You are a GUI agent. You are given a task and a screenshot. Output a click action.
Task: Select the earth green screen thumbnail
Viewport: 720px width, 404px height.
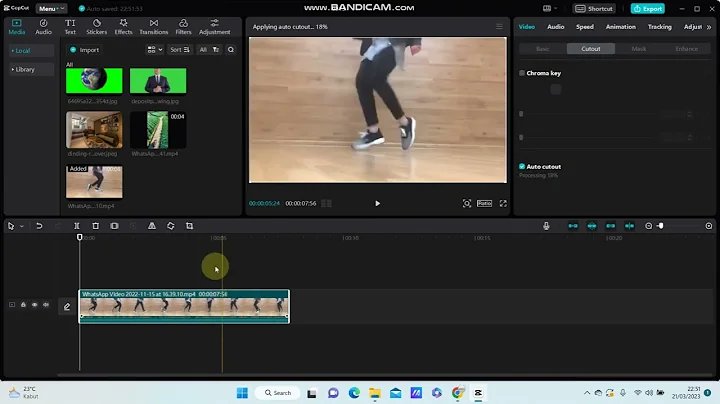(x=94, y=80)
